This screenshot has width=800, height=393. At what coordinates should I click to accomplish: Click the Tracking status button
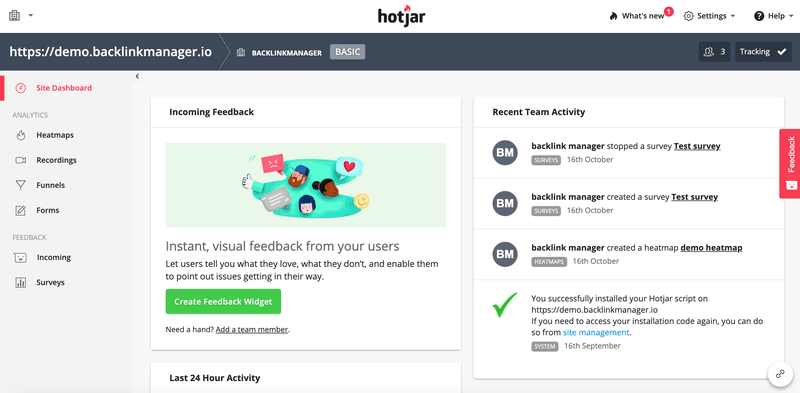click(763, 52)
